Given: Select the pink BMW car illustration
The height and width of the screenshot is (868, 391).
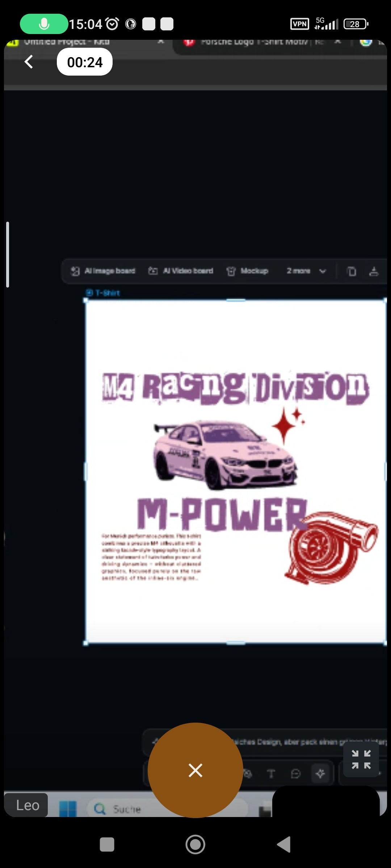Looking at the screenshot, I should pos(225,455).
